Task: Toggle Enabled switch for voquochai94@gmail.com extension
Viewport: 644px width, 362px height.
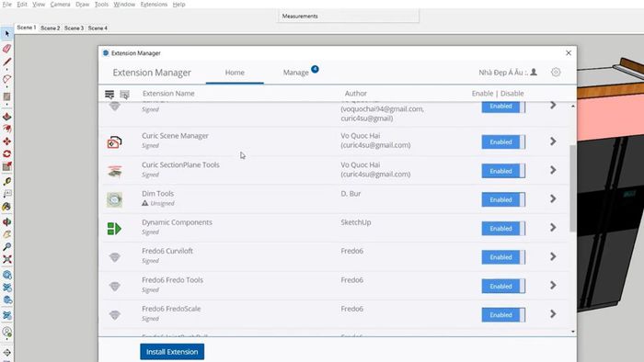Action: tap(503, 107)
